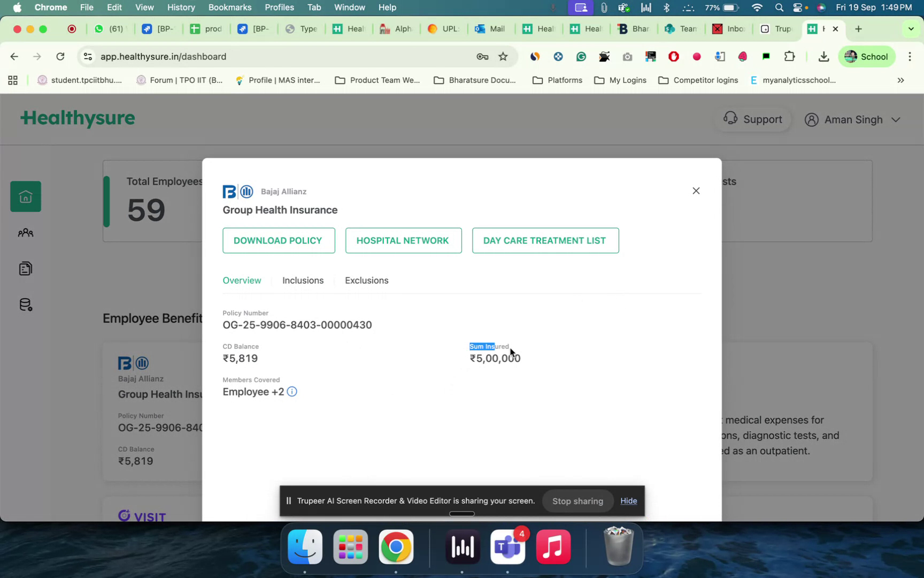The image size is (924, 578).
Task: Expand the hidden bookmarks chevron
Action: (x=900, y=80)
